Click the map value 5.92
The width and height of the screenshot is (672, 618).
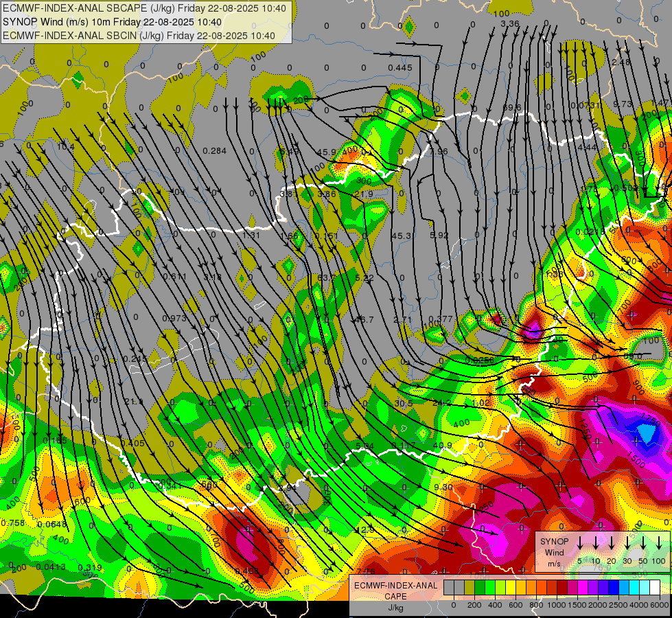pos(439,236)
